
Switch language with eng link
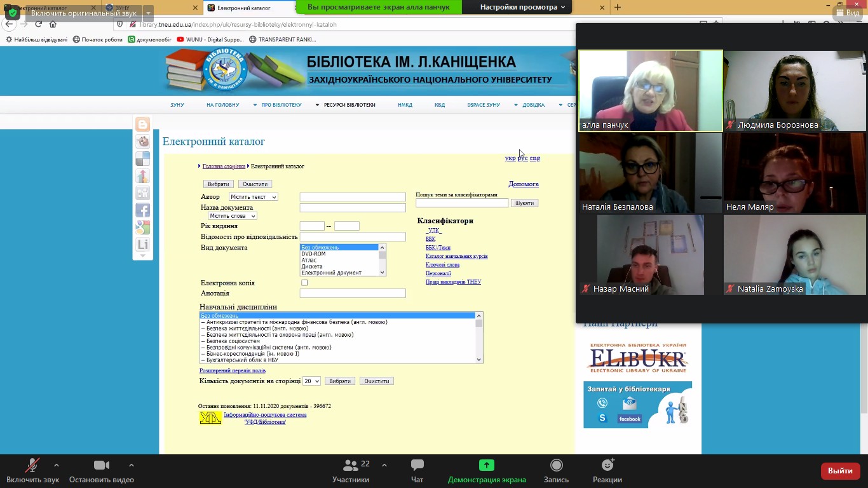(535, 158)
